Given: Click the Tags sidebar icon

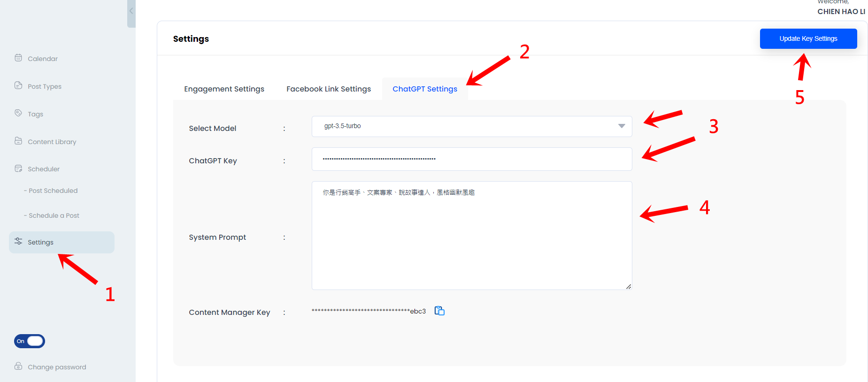Looking at the screenshot, I should (x=18, y=113).
